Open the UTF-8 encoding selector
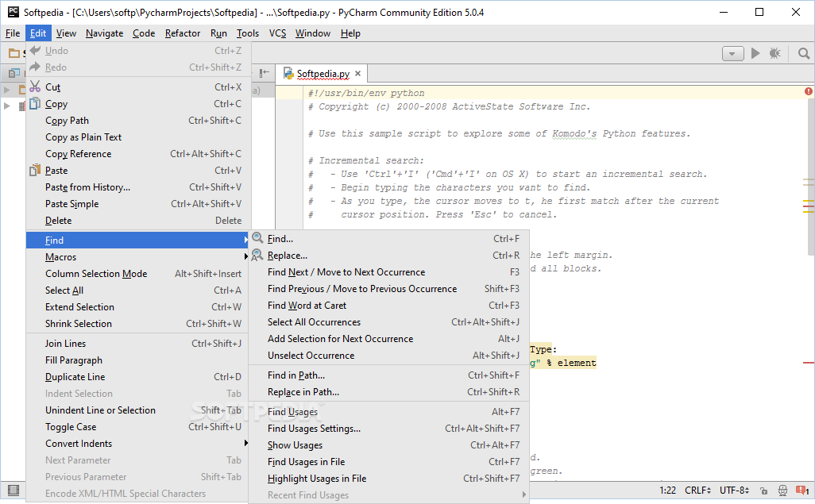Viewport: 815px width, 504px height. [x=734, y=491]
